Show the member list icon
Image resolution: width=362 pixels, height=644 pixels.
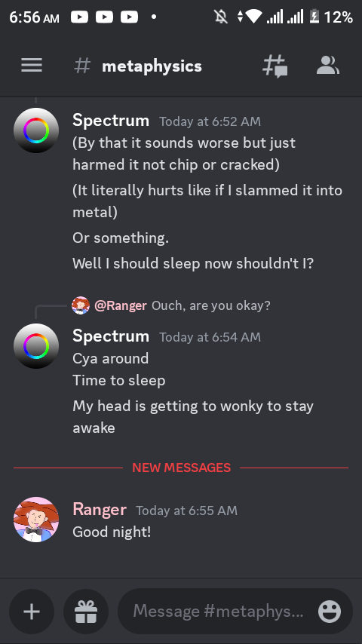click(x=327, y=66)
